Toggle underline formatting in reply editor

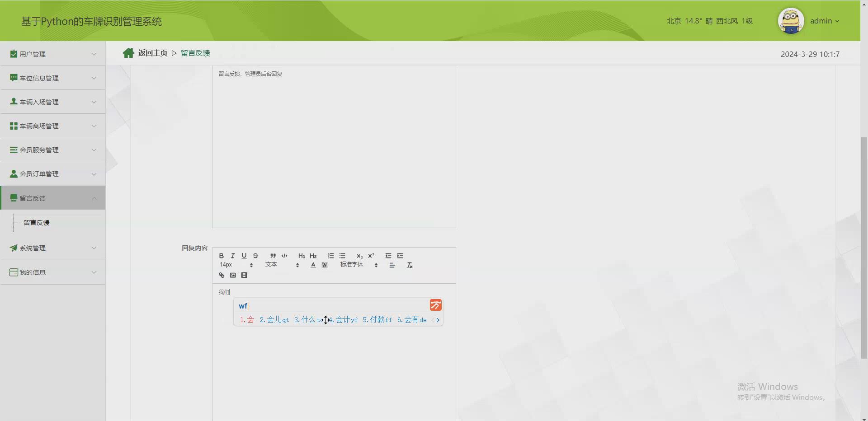click(244, 256)
